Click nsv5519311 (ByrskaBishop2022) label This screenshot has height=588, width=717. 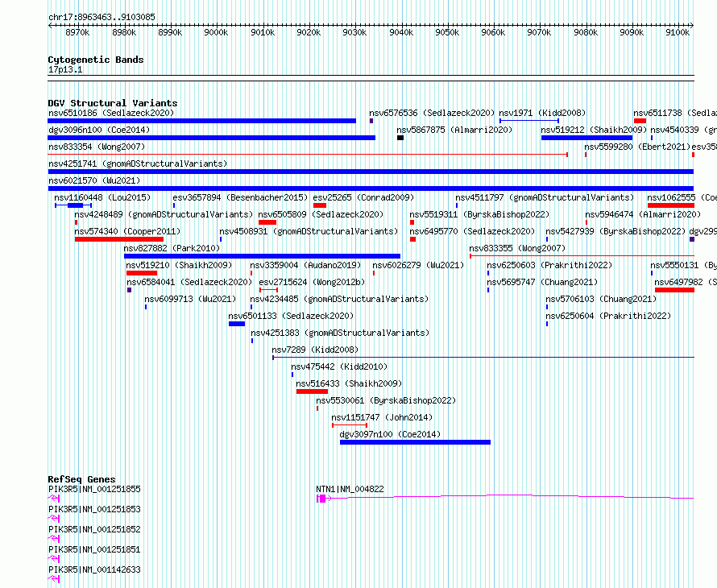pyautogui.click(x=479, y=214)
